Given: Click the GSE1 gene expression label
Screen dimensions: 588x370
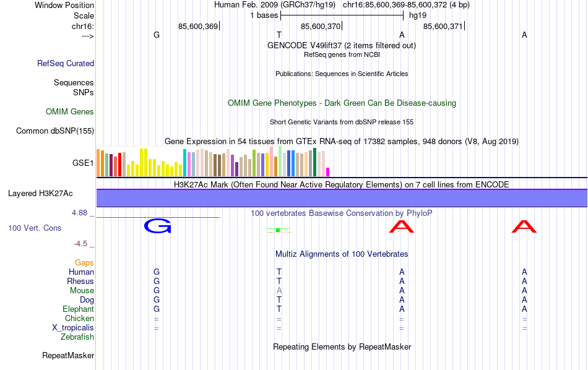Looking at the screenshot, I should [x=83, y=163].
